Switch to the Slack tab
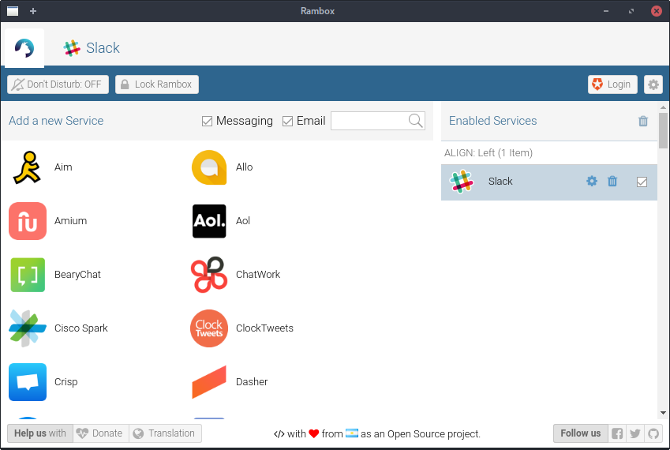670x450 pixels. [91, 48]
